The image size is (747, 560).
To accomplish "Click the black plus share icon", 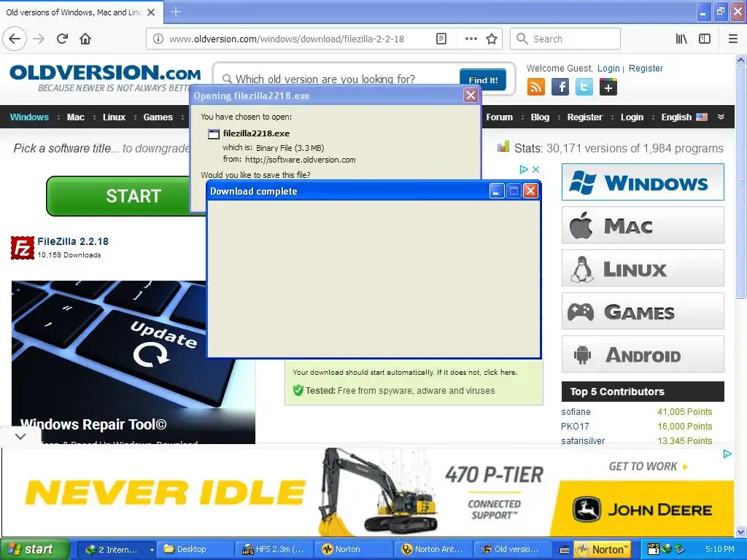I will pos(608,87).
